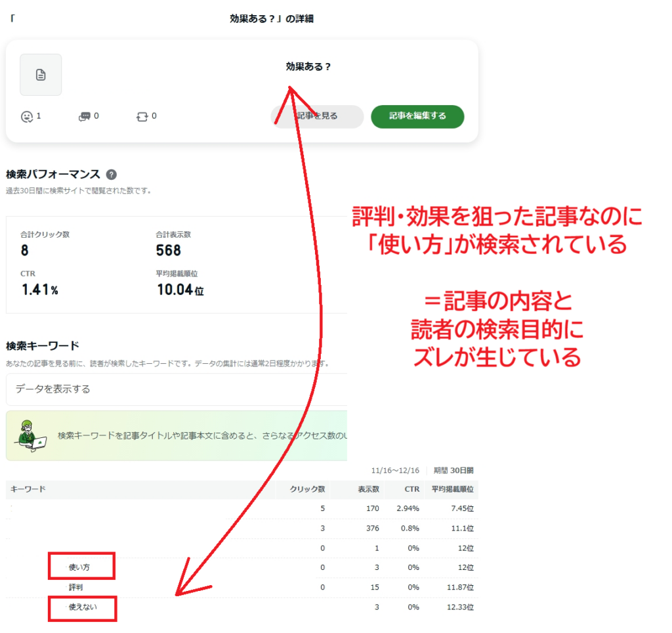Click the smiley face like icon
Viewport: 672px width, 633px height.
click(27, 117)
